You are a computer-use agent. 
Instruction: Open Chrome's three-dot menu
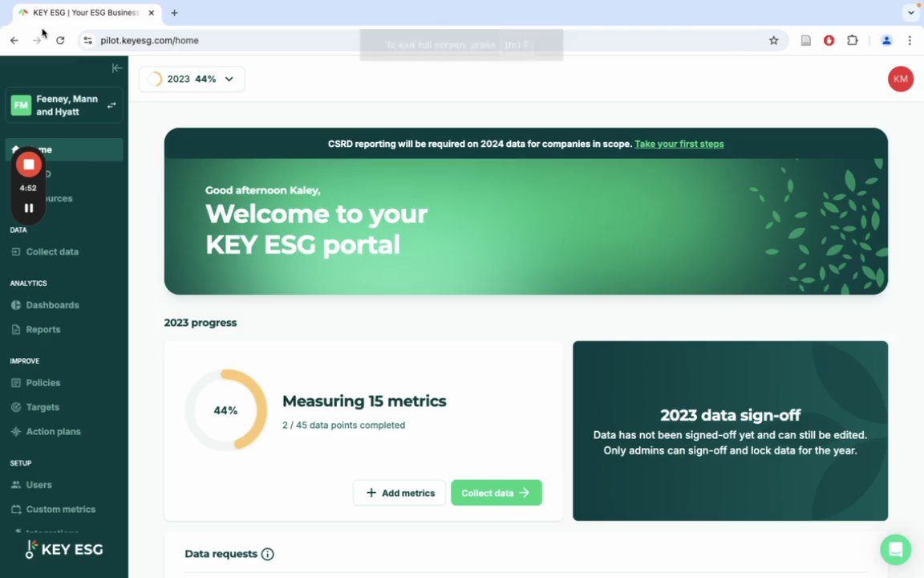point(910,41)
